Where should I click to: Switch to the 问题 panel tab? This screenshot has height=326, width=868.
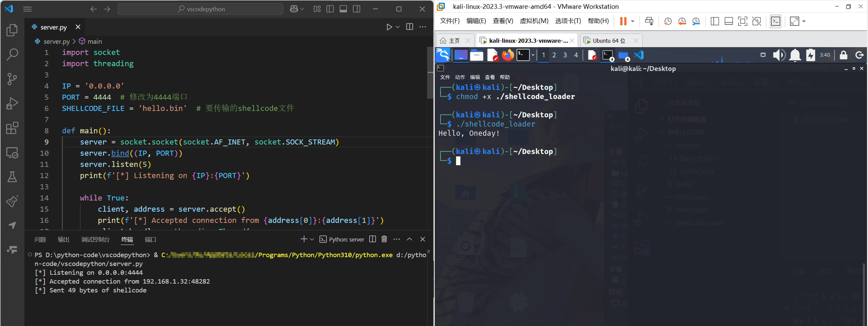pyautogui.click(x=40, y=240)
